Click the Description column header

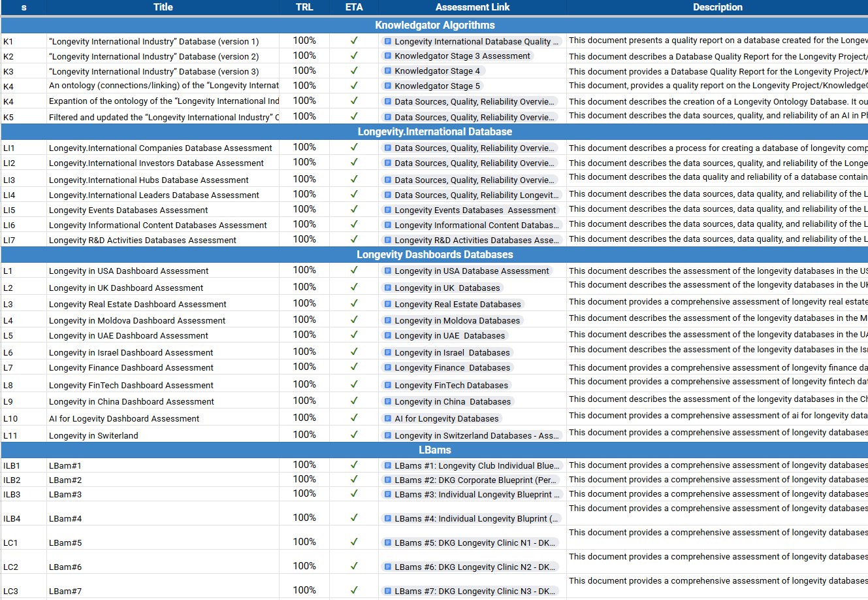717,7
